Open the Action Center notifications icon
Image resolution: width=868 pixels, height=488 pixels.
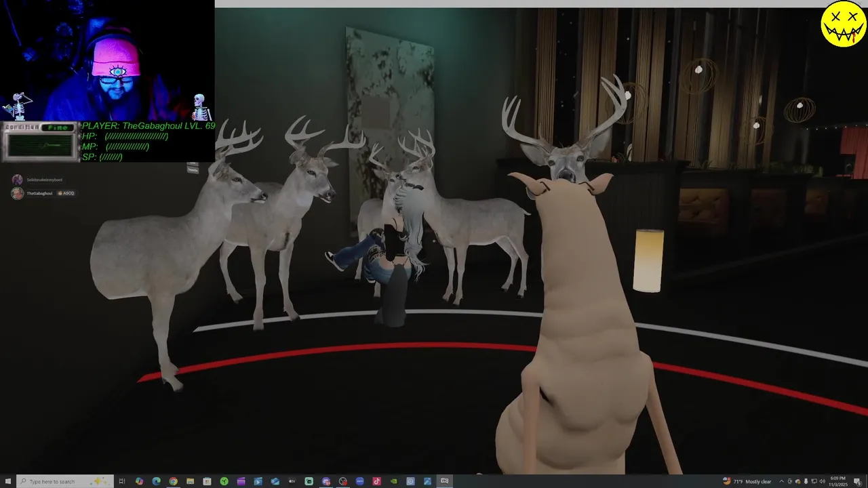(x=857, y=481)
